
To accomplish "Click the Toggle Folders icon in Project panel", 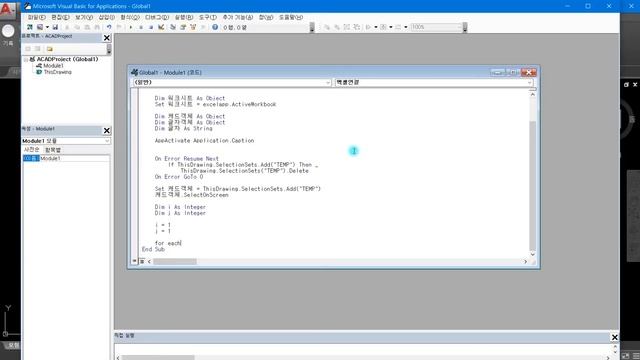I will (x=49, y=49).
